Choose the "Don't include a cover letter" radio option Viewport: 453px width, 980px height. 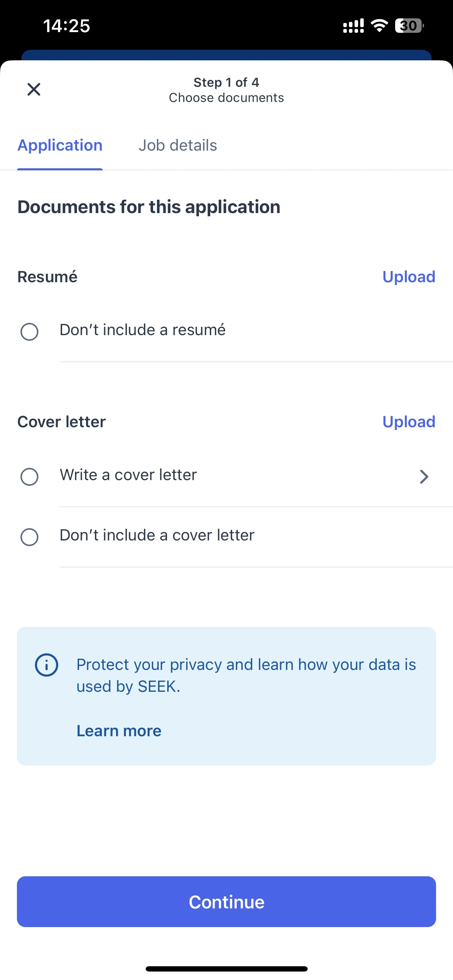(x=29, y=537)
